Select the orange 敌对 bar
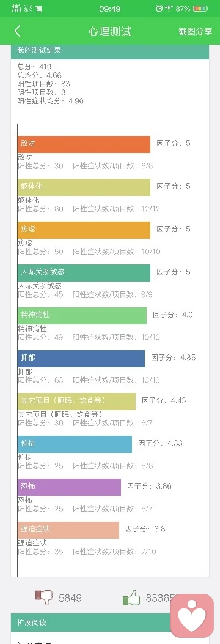Image resolution: width=220 pixels, height=644 pixels. tap(84, 144)
